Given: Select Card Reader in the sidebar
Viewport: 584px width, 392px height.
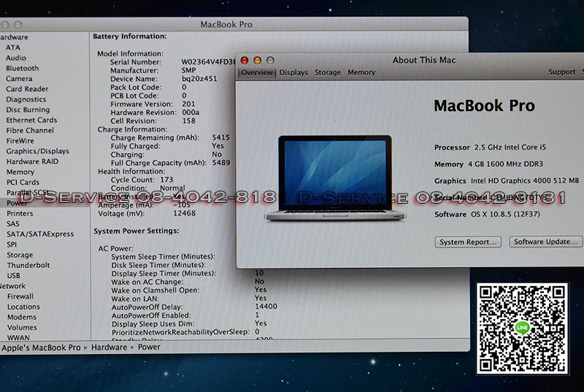Looking at the screenshot, I should tap(27, 89).
